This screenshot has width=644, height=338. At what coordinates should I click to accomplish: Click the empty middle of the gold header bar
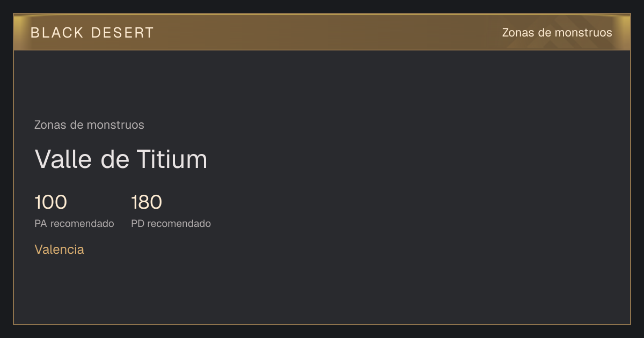(322, 32)
